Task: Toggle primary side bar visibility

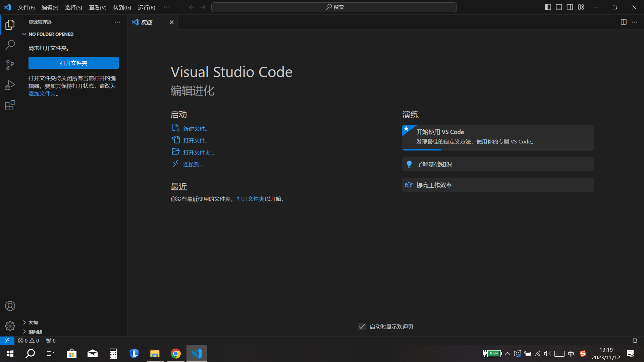Action: click(x=548, y=7)
